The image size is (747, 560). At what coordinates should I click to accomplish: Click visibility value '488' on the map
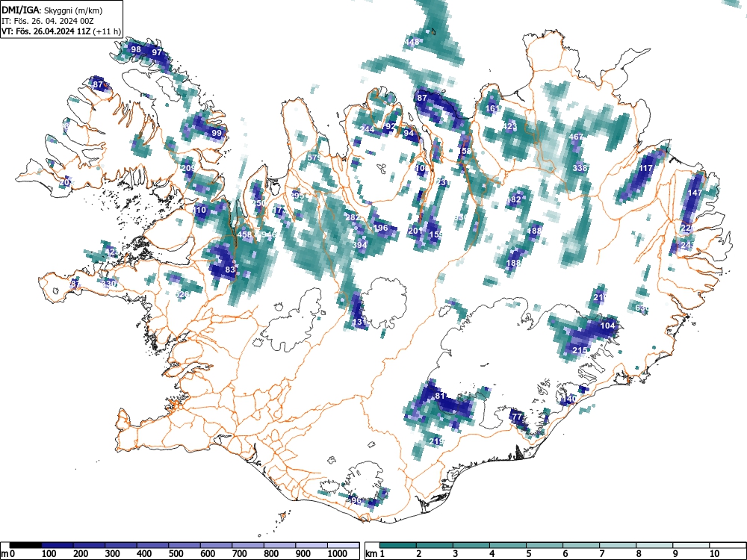[534, 231]
